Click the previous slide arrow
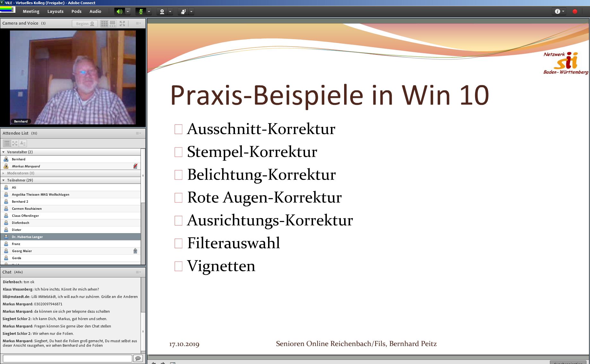Screen dimensions: 590x364 coord(154,363)
